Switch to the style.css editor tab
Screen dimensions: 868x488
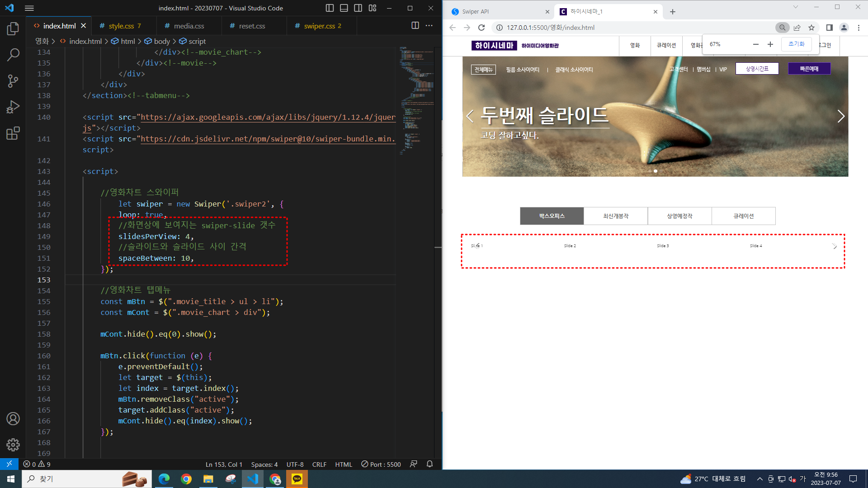click(x=121, y=26)
